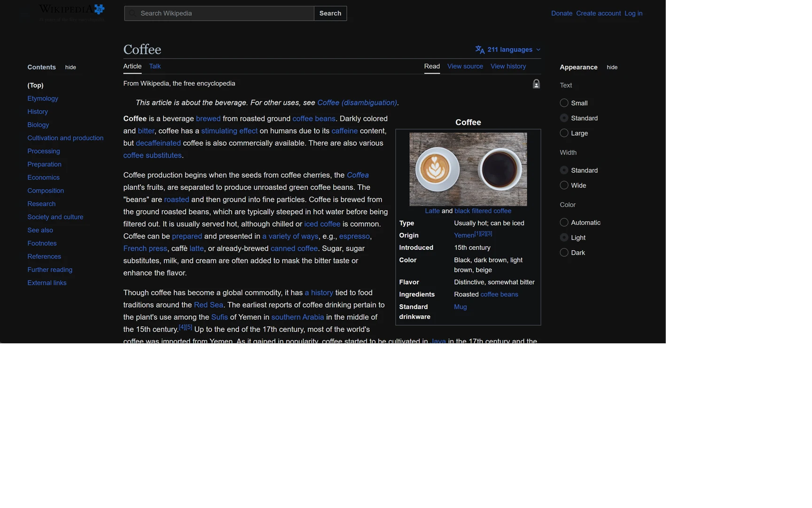Go to Cultivation and production section
This screenshot has width=812, height=508.
click(x=65, y=138)
